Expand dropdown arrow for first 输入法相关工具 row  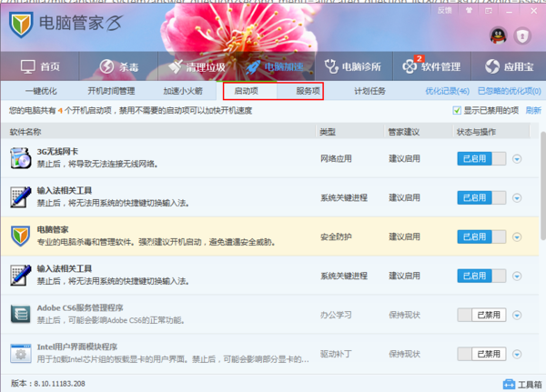517,198
